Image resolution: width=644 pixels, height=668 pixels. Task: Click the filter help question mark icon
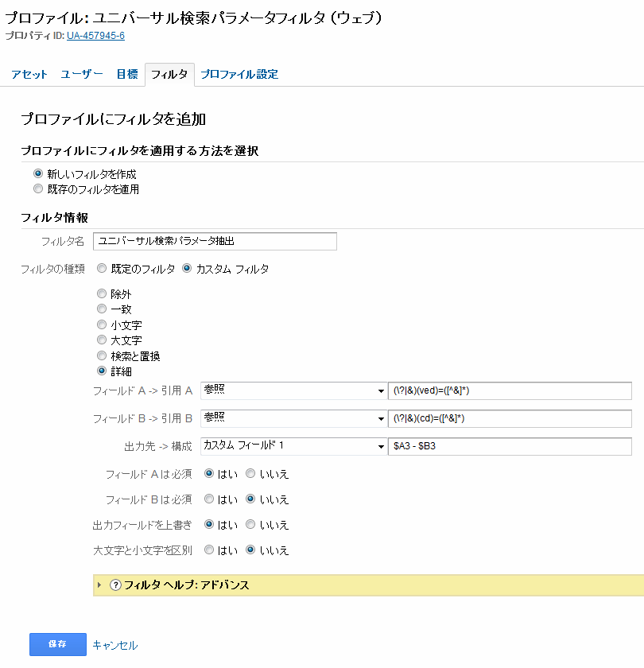tap(115, 585)
